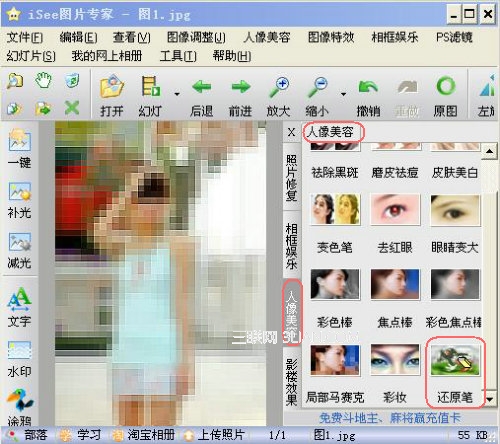This screenshot has width=500, height=444.
Task: Switch to the 相框娱乐 vertical tab
Action: tap(292, 246)
